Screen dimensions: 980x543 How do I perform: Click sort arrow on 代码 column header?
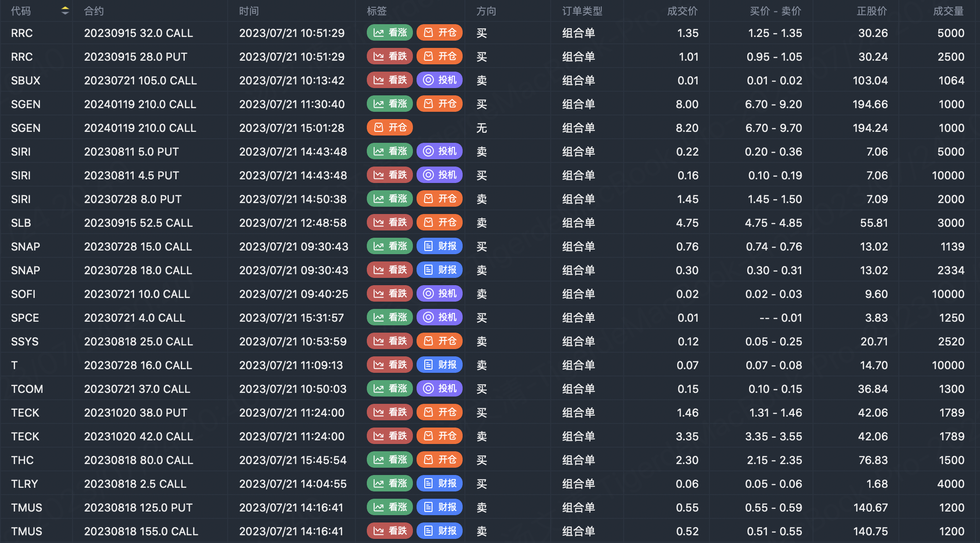pyautogui.click(x=65, y=11)
